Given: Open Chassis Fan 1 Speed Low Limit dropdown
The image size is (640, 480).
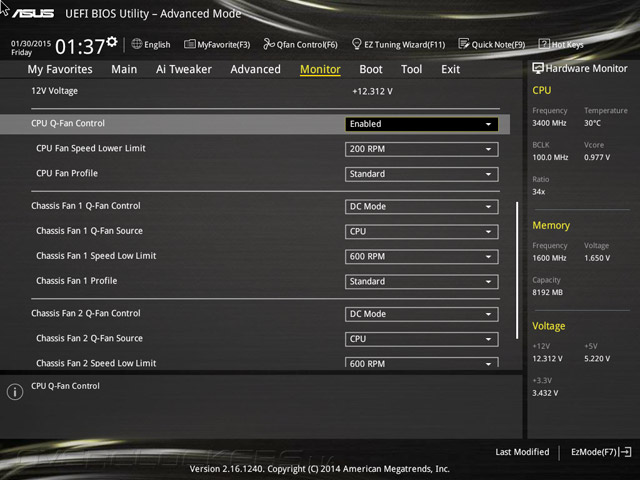Looking at the screenshot, I should click(x=422, y=257).
